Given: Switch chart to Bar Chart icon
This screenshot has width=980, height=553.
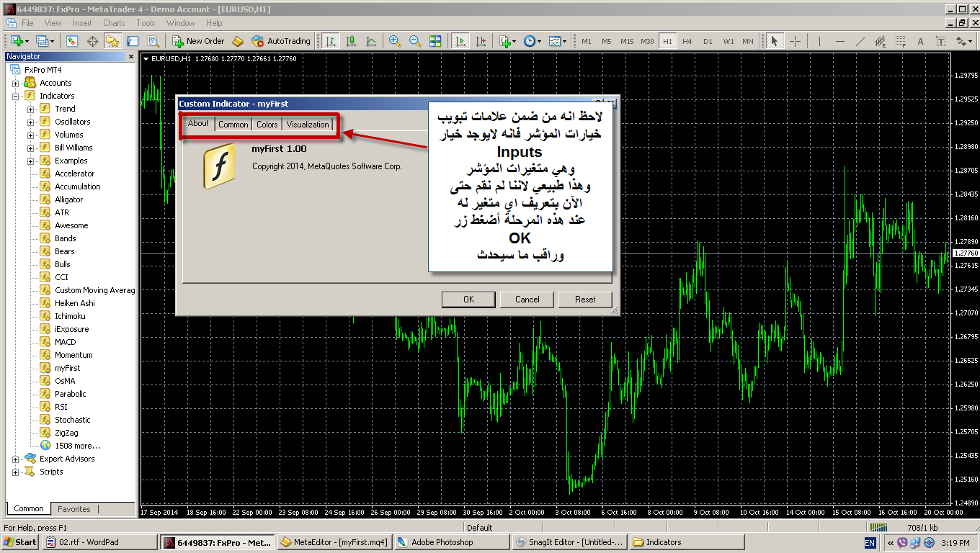Looking at the screenshot, I should click(330, 41).
